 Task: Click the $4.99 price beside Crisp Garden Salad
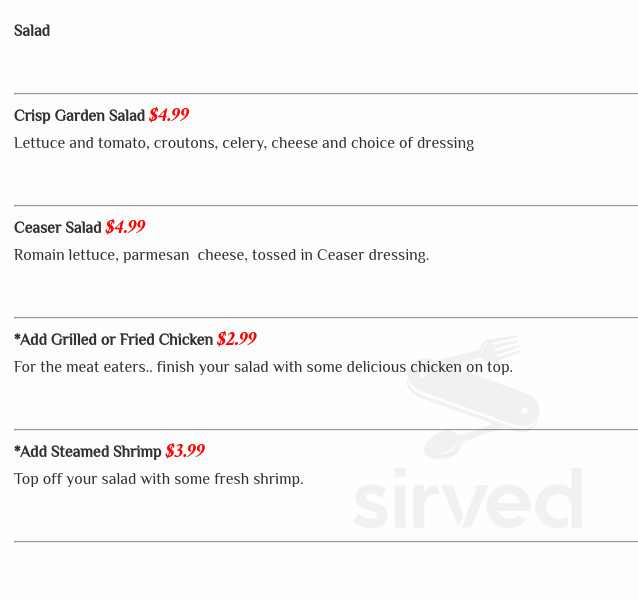pos(169,115)
